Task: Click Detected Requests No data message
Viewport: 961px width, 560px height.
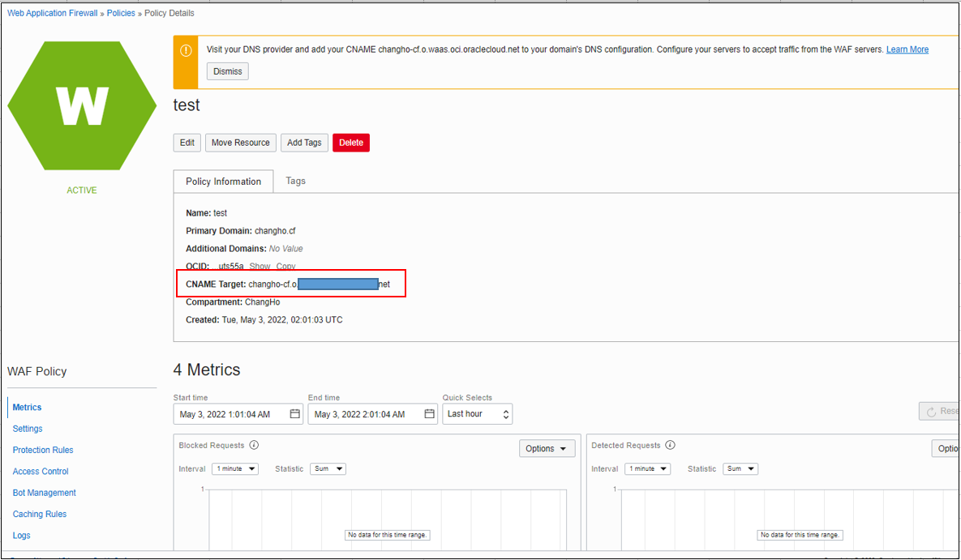Action: (799, 535)
